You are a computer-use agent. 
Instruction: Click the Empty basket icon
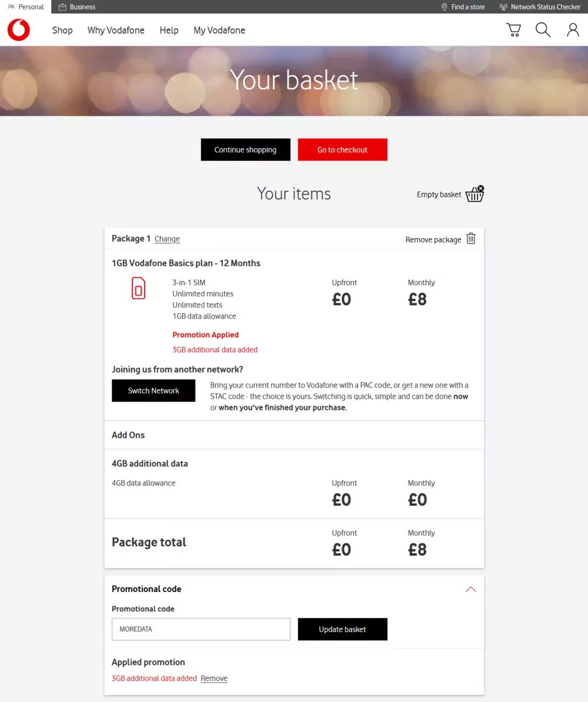tap(474, 193)
